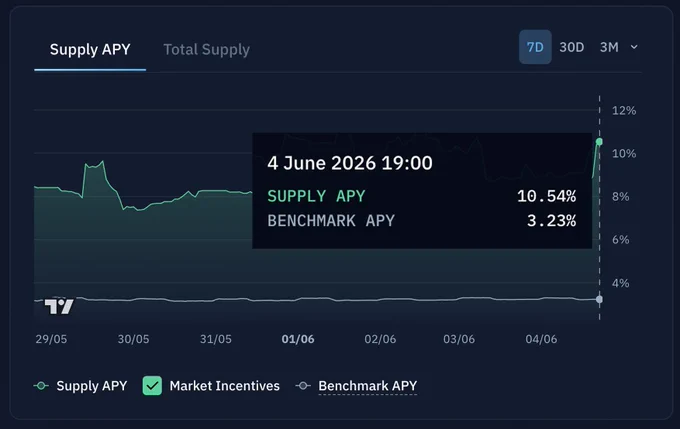Click the tooltip date 4 June 2026 19:00
The height and width of the screenshot is (429, 680).
pos(350,163)
